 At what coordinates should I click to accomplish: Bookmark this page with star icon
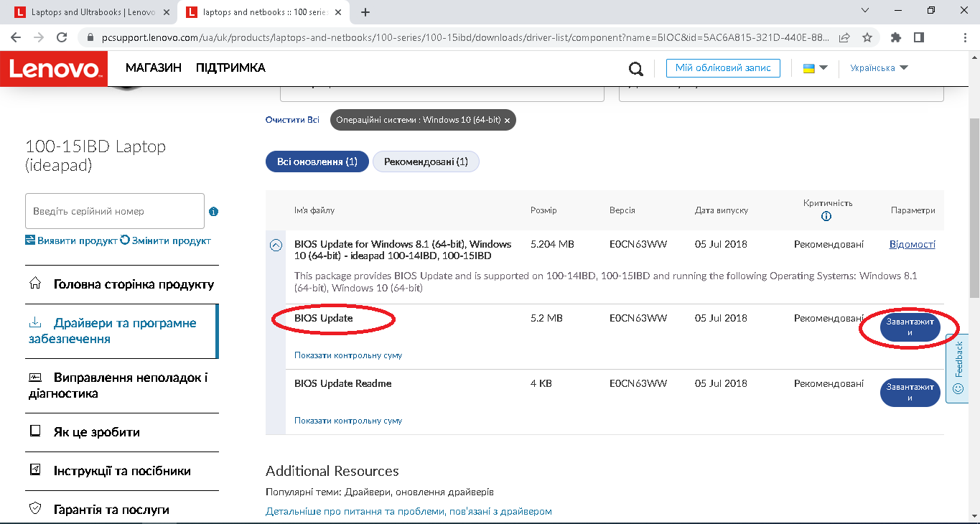click(x=867, y=37)
